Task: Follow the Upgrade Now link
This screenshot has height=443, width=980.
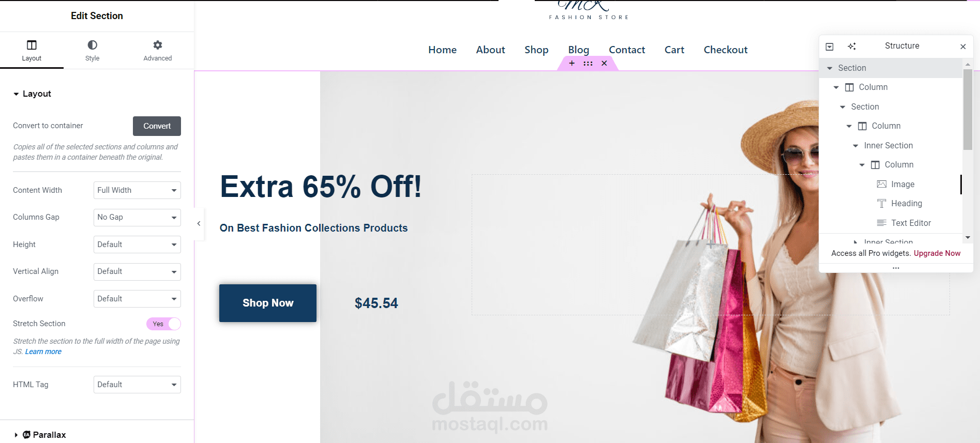Action: coord(937,253)
